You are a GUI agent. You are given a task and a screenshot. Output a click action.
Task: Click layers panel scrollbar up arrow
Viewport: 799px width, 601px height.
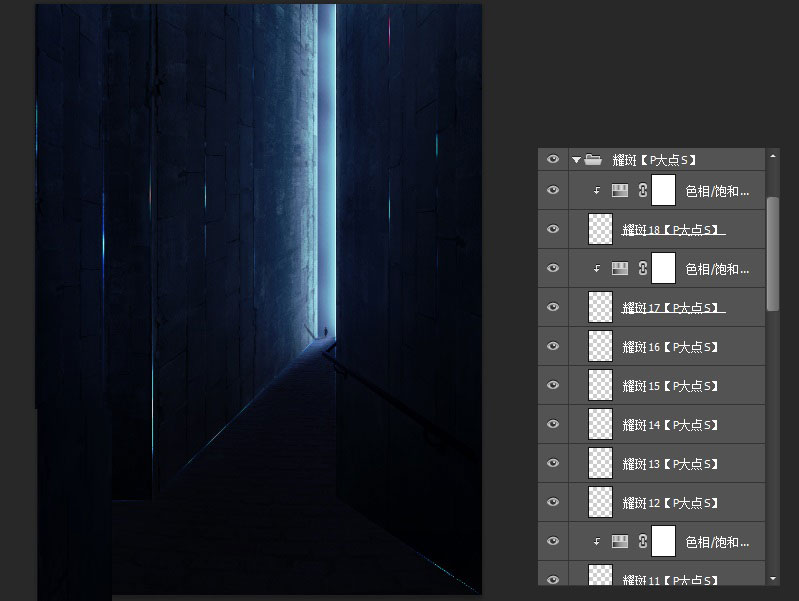tap(773, 155)
